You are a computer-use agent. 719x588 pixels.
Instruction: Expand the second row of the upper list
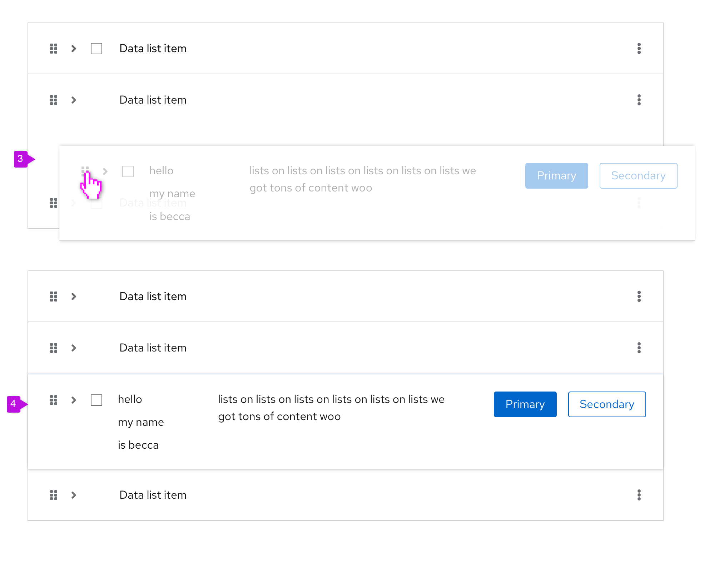pyautogui.click(x=74, y=100)
